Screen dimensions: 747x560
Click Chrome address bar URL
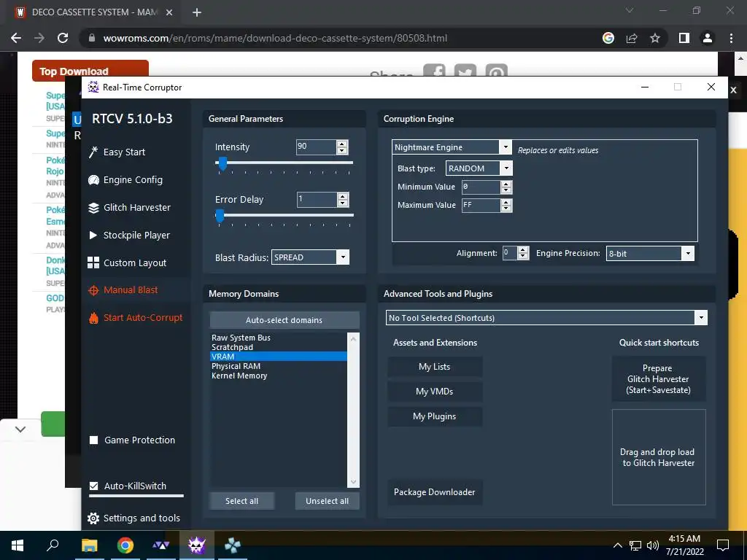pyautogui.click(x=275, y=38)
